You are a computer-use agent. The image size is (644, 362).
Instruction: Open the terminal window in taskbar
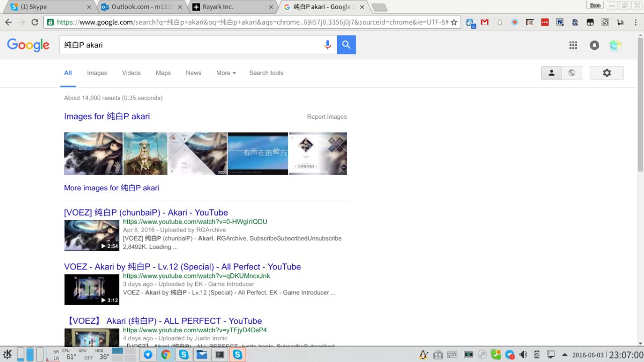point(219,354)
